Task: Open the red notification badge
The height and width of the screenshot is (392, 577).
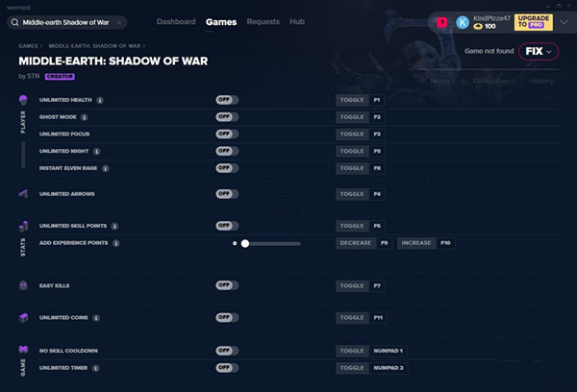Action: click(442, 22)
